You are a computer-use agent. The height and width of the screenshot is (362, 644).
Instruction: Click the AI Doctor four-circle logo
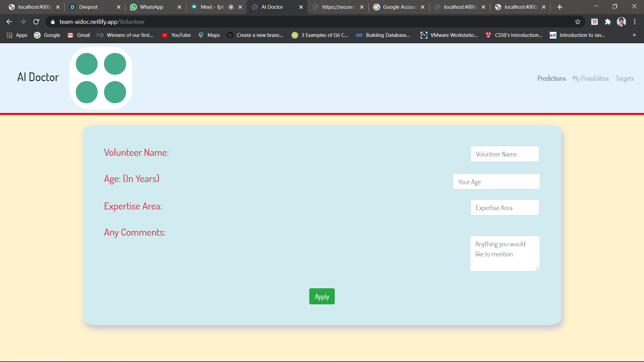pos(101,78)
